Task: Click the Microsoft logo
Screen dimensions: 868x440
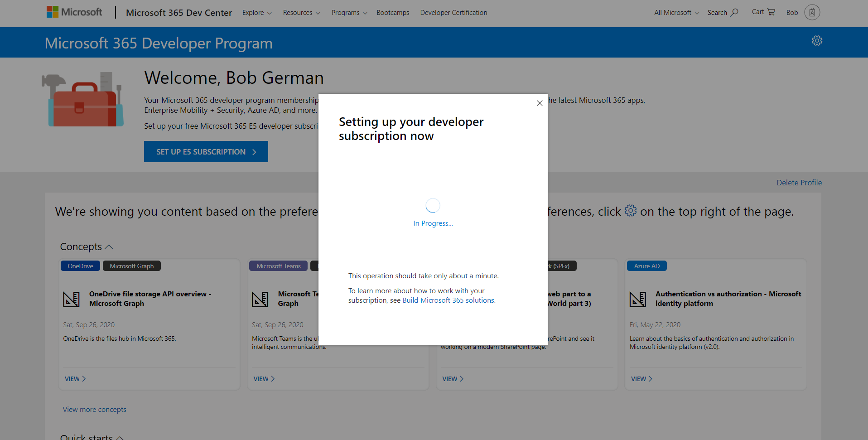Action: [74, 12]
